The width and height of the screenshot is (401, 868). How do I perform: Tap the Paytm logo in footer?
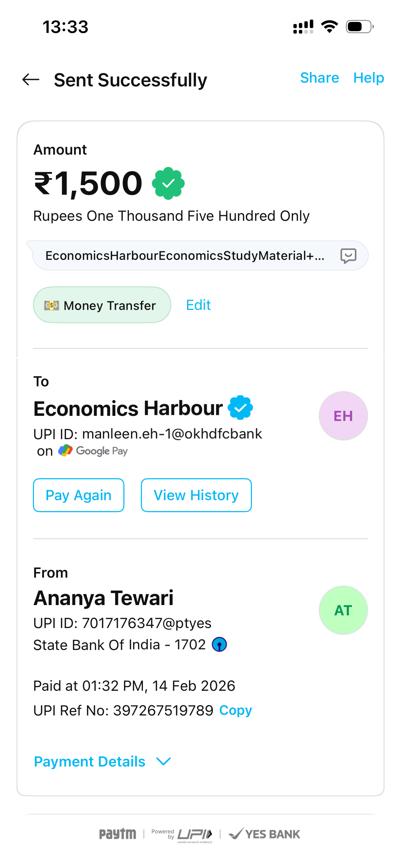tap(118, 834)
